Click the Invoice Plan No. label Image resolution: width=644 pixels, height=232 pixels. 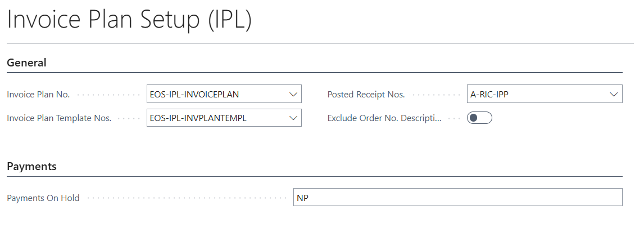point(38,95)
